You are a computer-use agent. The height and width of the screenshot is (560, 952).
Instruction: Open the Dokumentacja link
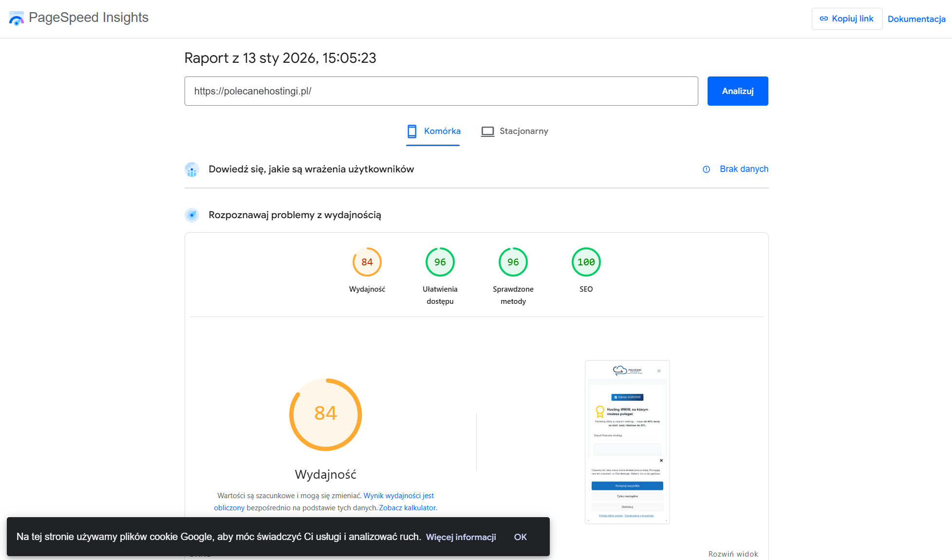916,19
